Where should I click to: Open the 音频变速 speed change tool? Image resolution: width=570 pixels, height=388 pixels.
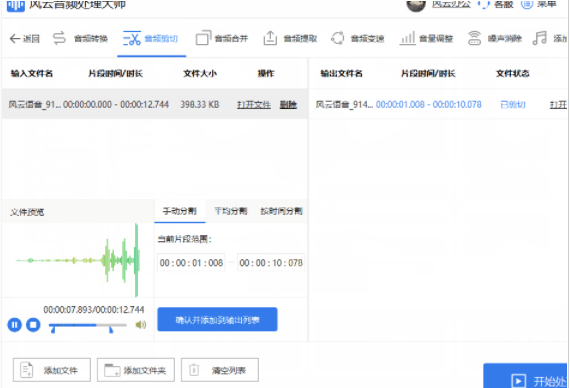(358, 39)
